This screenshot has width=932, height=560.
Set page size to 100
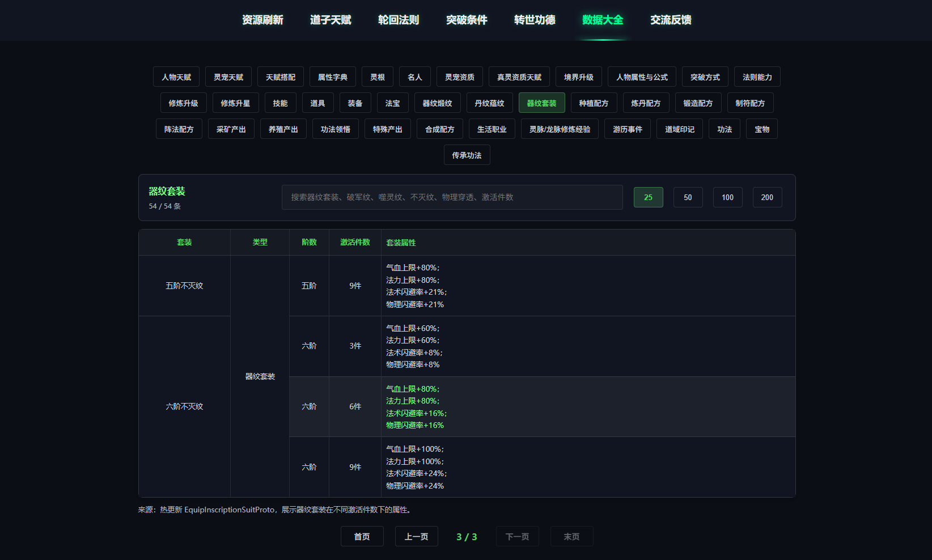(728, 197)
